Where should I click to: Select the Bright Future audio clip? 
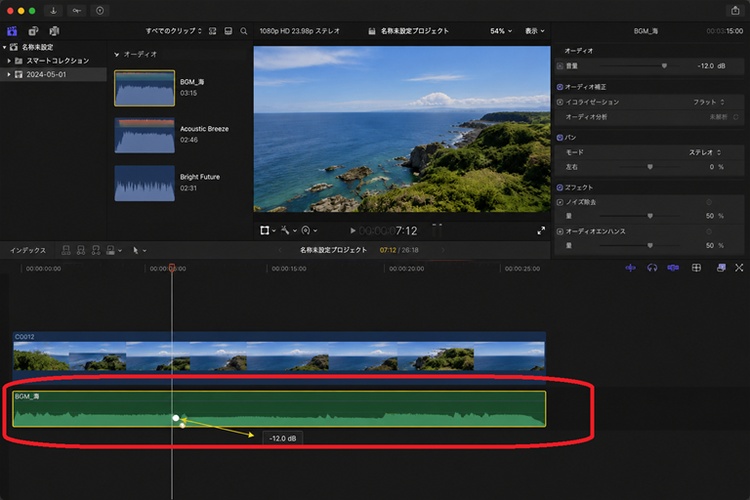point(144,183)
